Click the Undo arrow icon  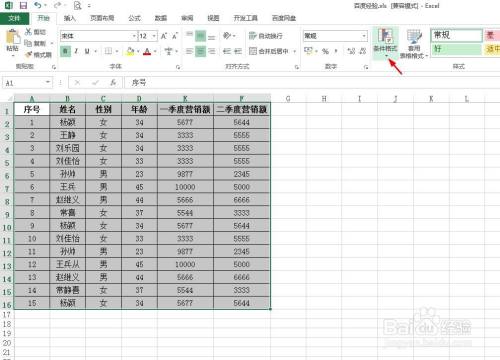[x=38, y=5]
